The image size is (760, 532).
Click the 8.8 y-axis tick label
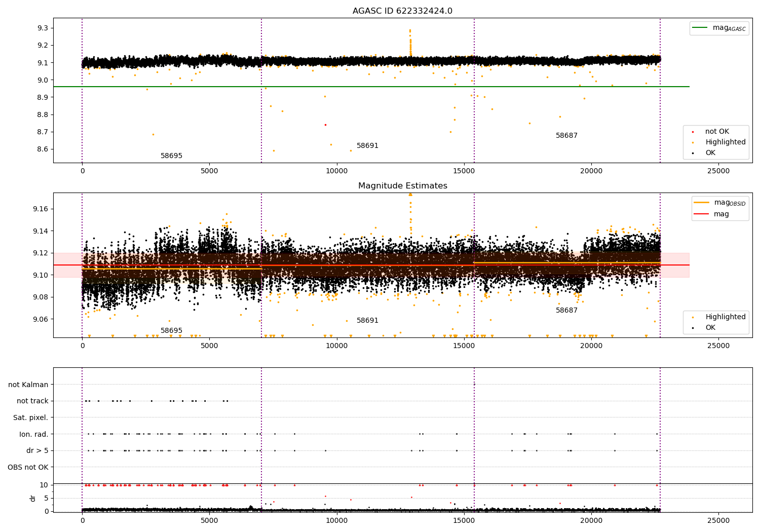(x=43, y=115)
